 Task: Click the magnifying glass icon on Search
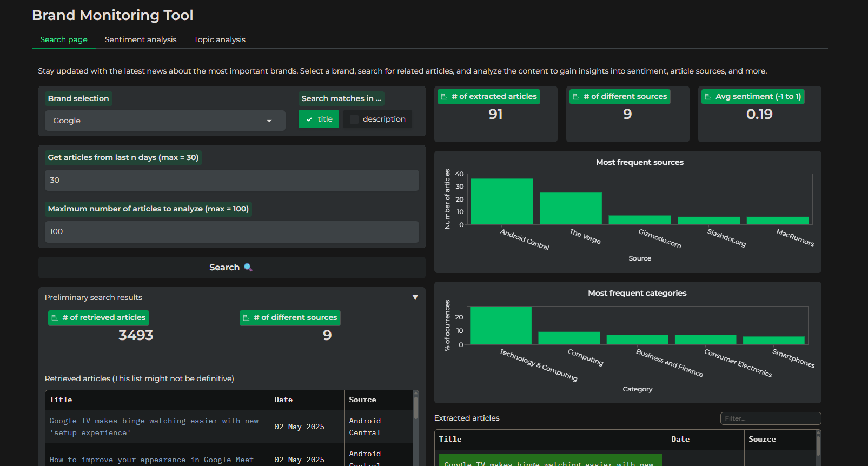[x=248, y=267]
